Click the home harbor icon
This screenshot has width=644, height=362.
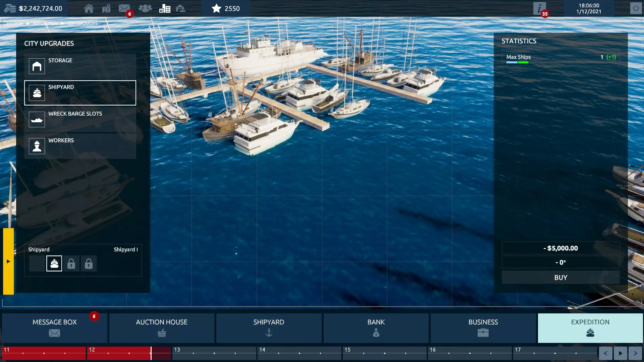tap(89, 8)
